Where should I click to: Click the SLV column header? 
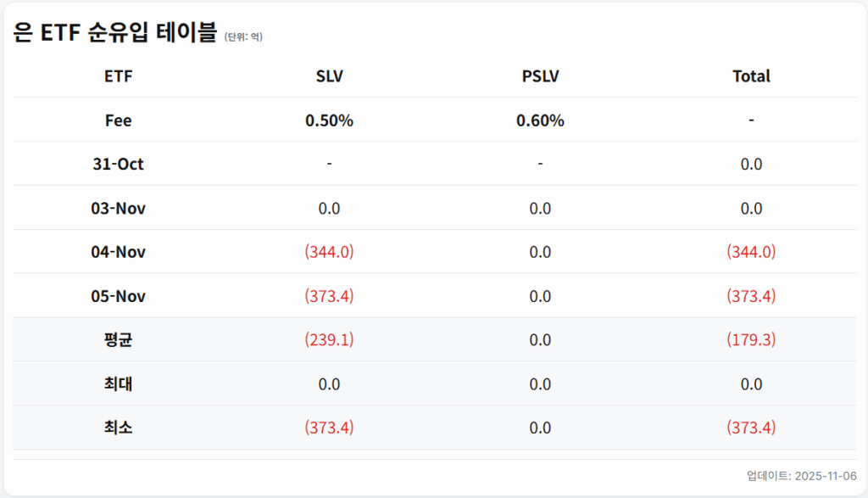point(329,76)
